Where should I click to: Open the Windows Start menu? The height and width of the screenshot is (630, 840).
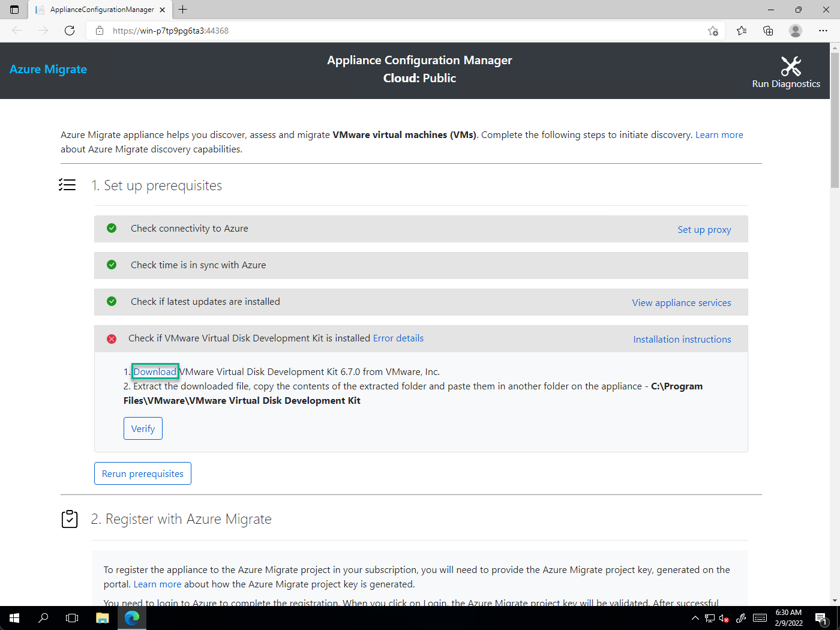14,618
